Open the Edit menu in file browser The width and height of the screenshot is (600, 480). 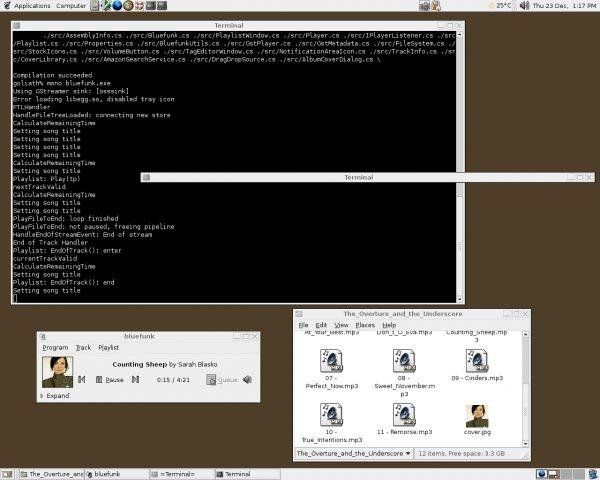[x=321, y=325]
